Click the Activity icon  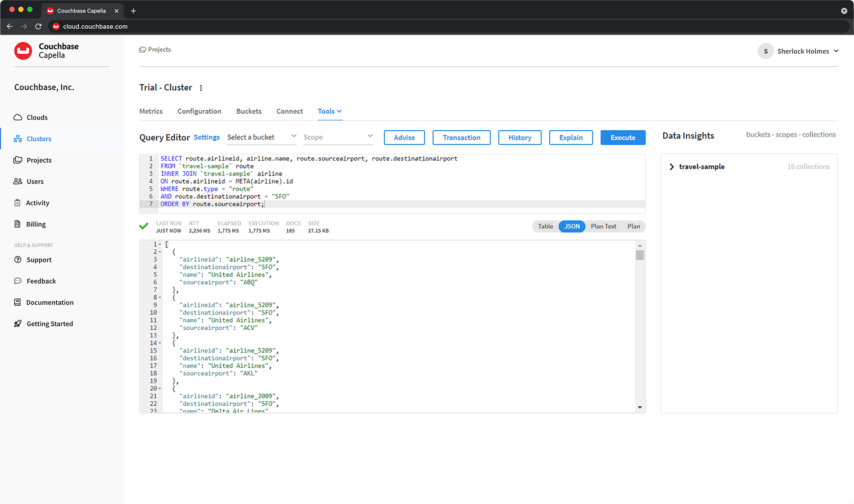18,202
